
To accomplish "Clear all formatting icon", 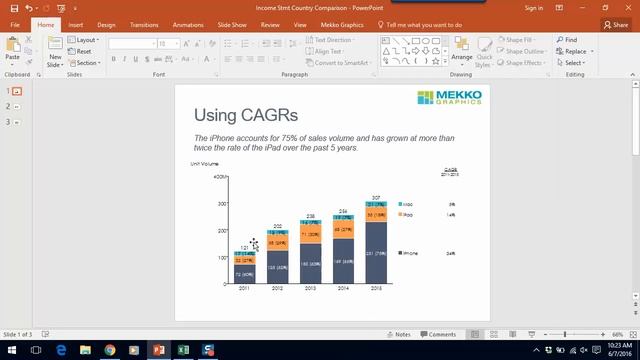I will [x=212, y=44].
